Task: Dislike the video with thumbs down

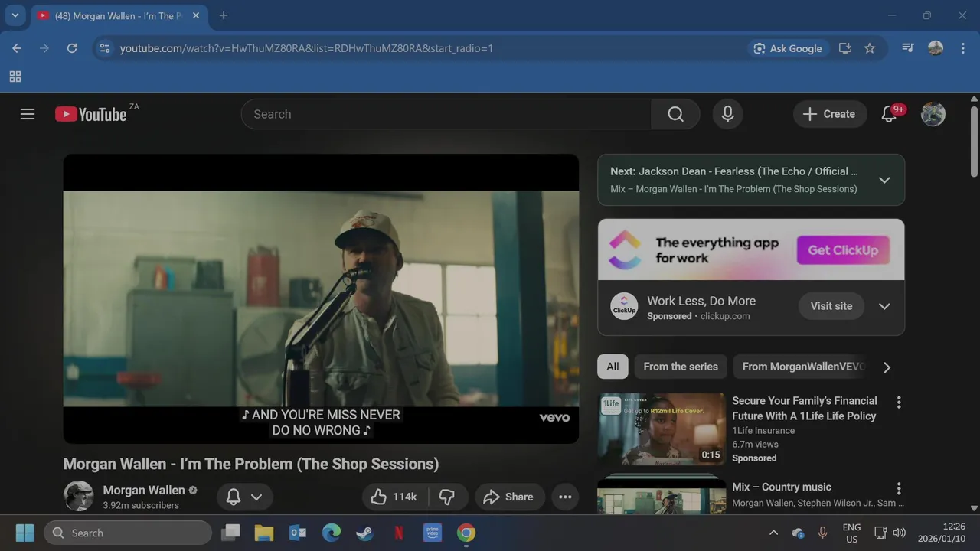Action: tap(447, 497)
